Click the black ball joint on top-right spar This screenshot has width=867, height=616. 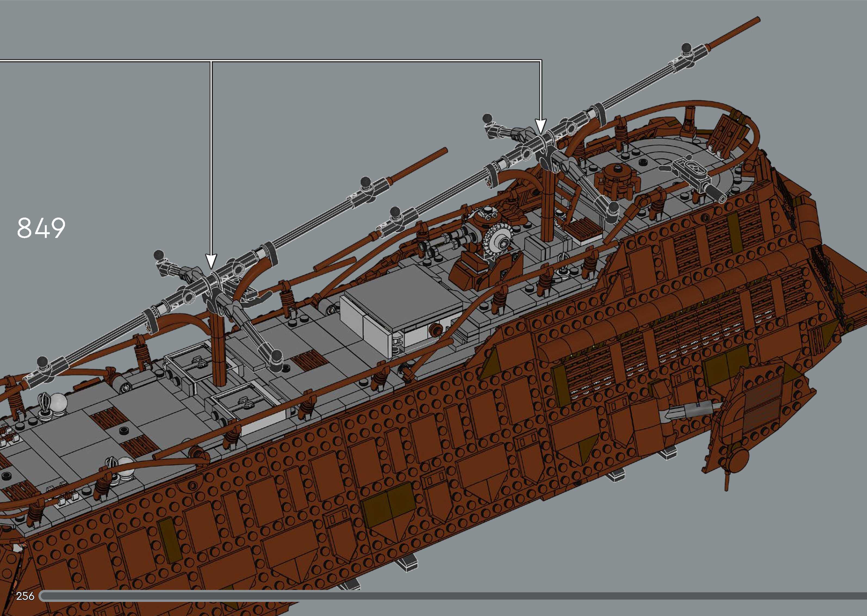686,49
